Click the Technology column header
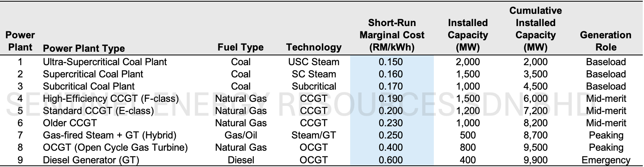 point(313,47)
